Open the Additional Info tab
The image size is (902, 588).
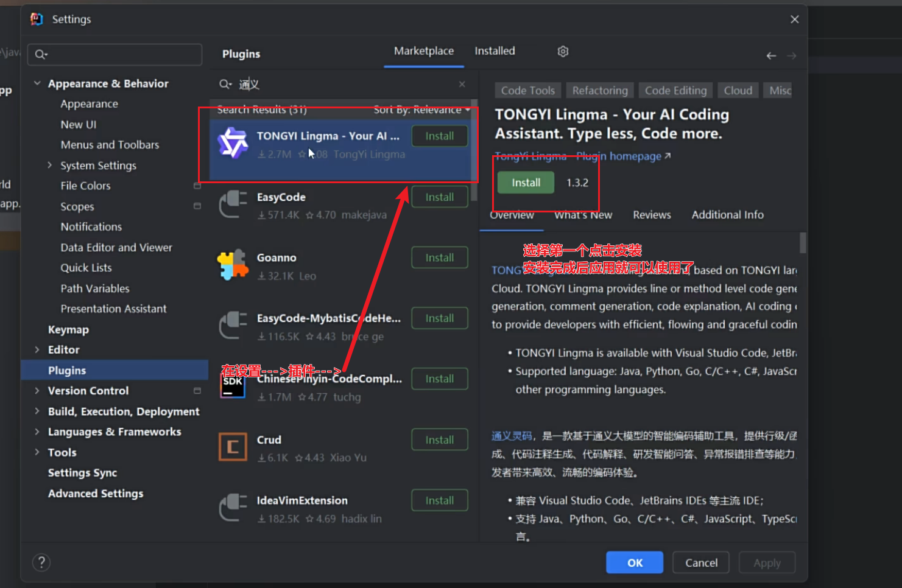pos(727,215)
